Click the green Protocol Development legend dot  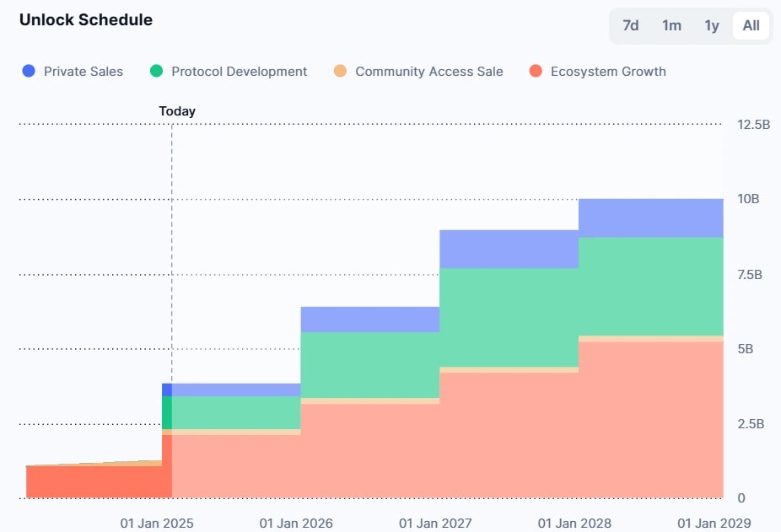point(156,72)
